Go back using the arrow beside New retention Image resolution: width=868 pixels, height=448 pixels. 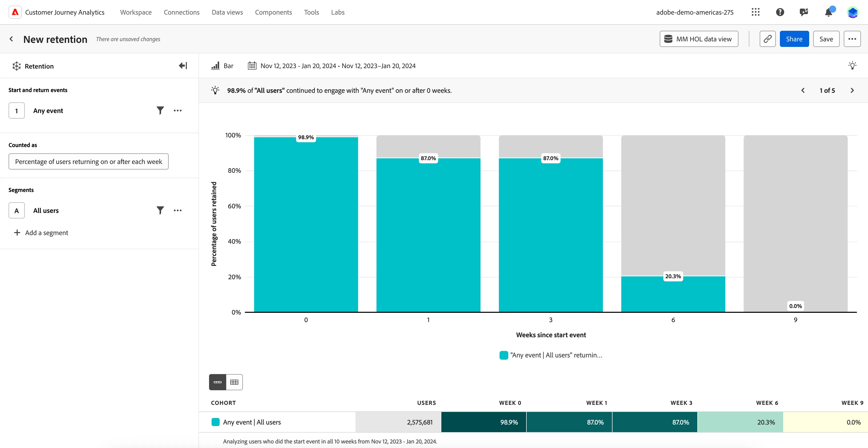[11, 39]
